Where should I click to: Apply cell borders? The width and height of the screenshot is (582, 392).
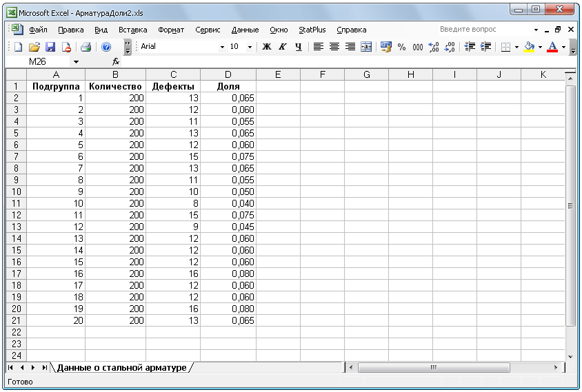(505, 47)
